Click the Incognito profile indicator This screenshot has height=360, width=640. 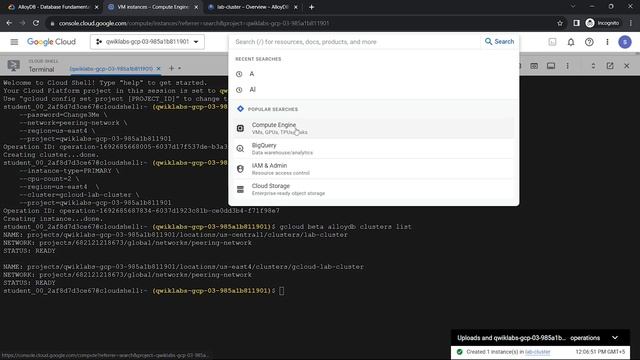[602, 23]
